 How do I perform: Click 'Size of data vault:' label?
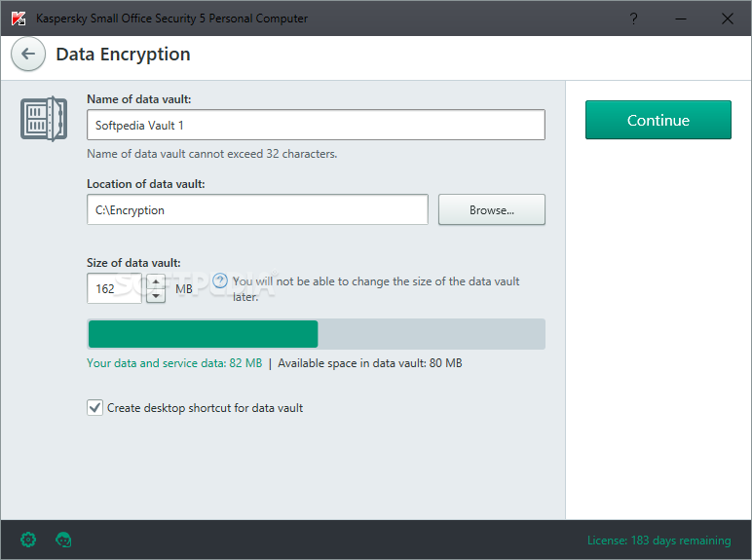click(133, 263)
